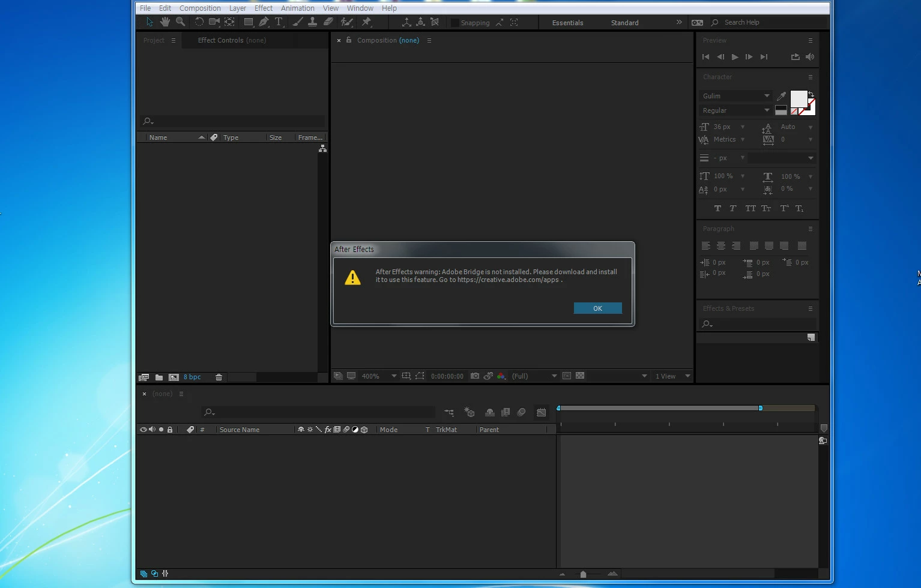Viewport: 921px width, 588px height.
Task: Open the Gulim font family dropdown
Action: (x=735, y=96)
